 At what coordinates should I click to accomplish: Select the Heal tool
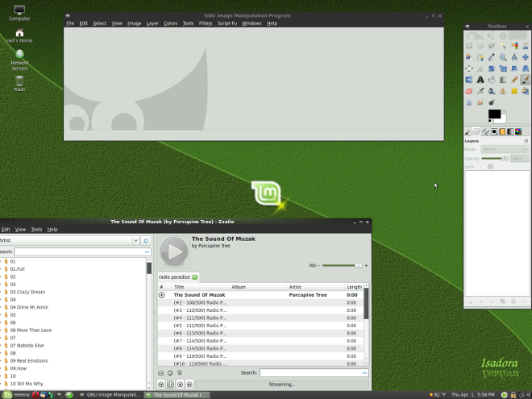(514, 91)
